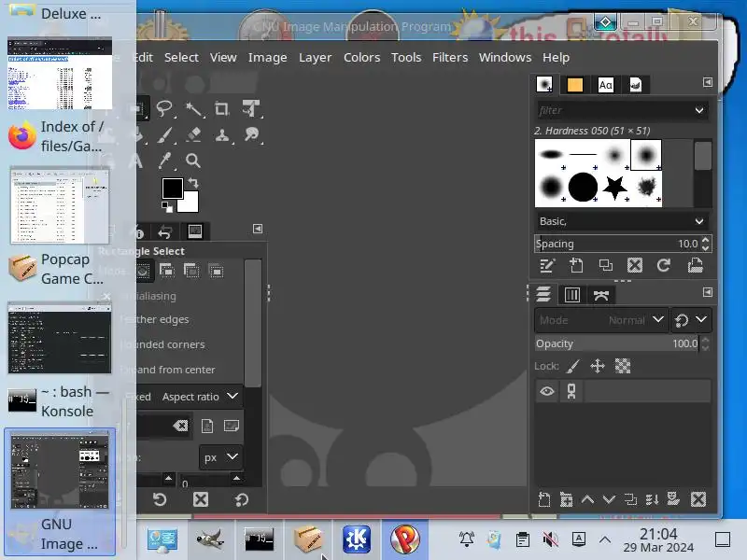The image size is (747, 560).
Task: Set selection mode to add
Action: click(x=167, y=272)
